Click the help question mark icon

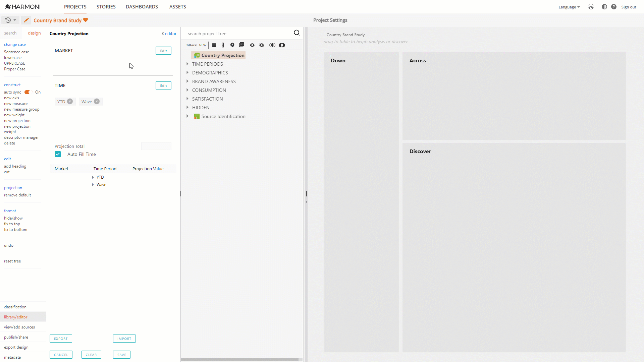click(613, 7)
